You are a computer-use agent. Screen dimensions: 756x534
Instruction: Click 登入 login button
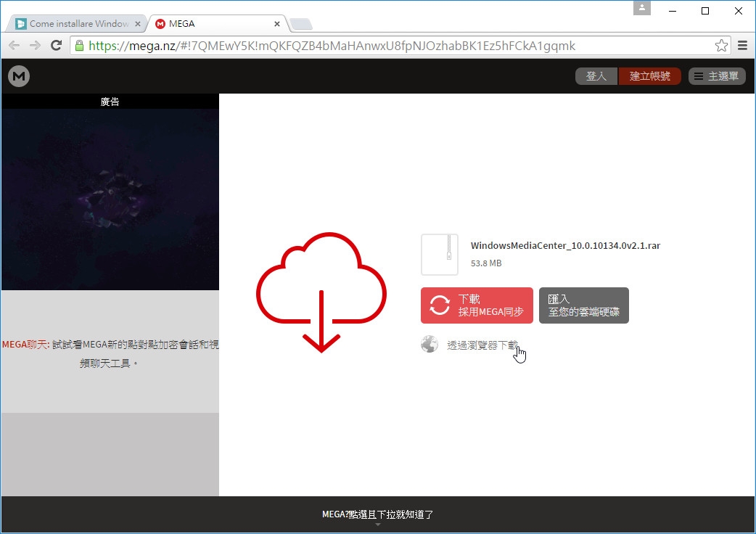click(596, 76)
